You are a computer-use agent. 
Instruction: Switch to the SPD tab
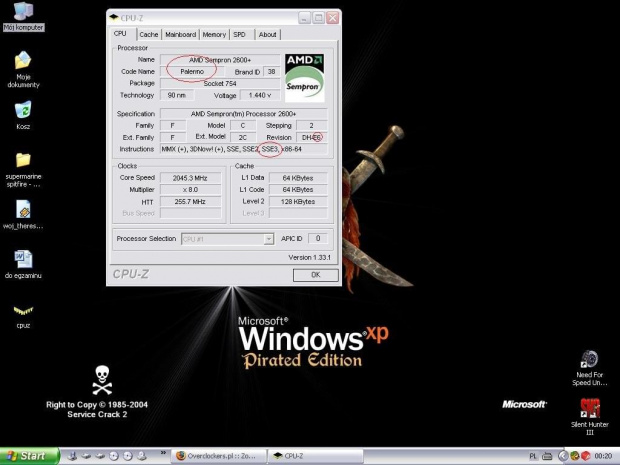point(240,34)
